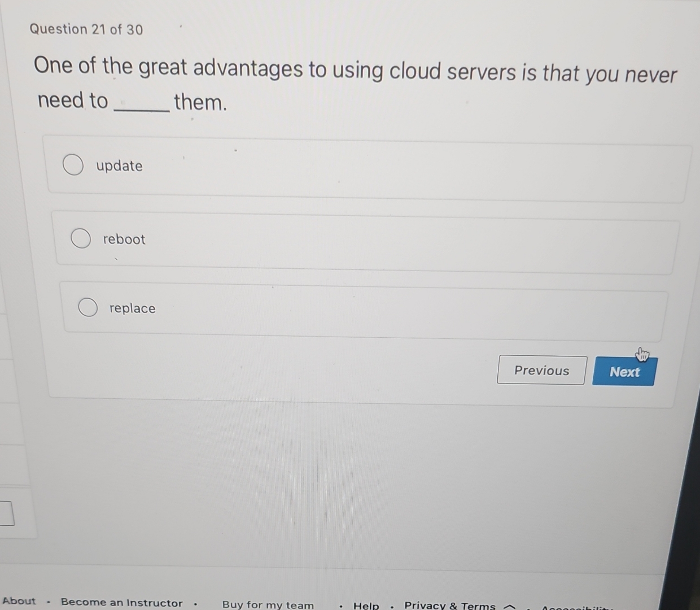Screen dimensions: 700x610
Task: Open the "Buy for my team" link
Action: coord(268,604)
